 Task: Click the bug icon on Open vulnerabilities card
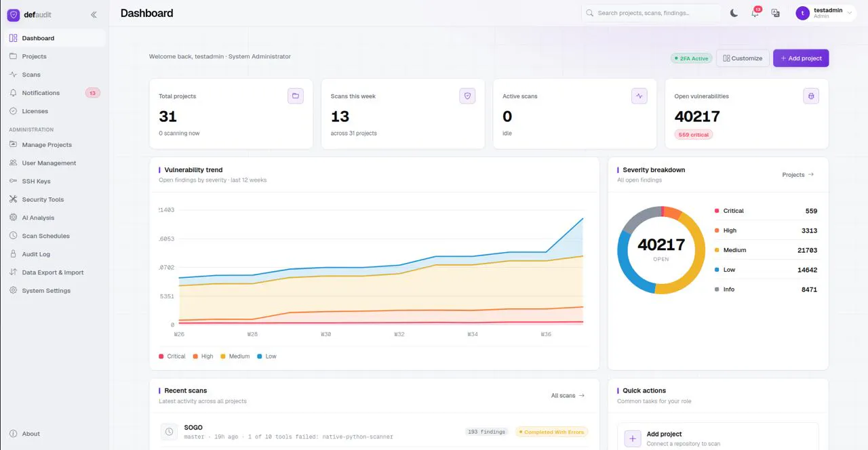[x=811, y=96]
